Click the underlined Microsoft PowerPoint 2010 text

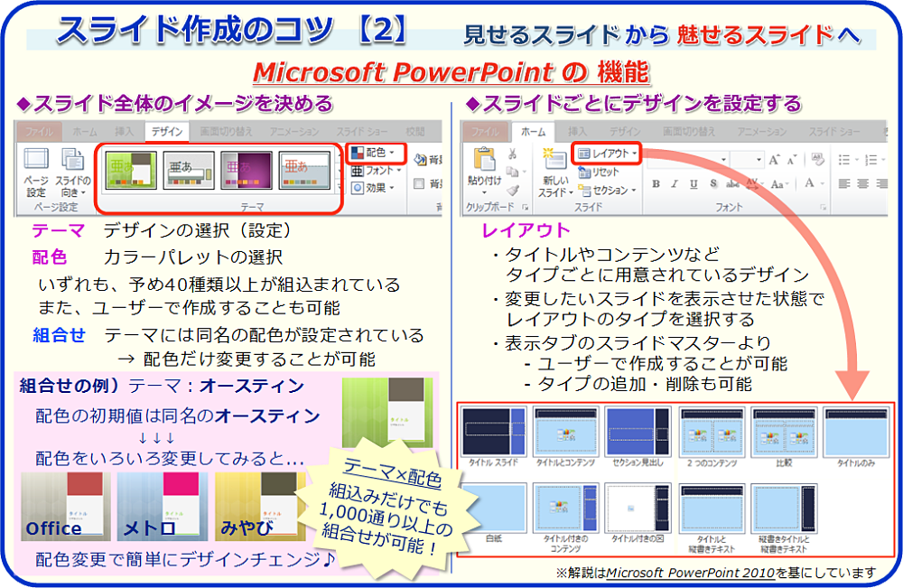[x=691, y=573]
